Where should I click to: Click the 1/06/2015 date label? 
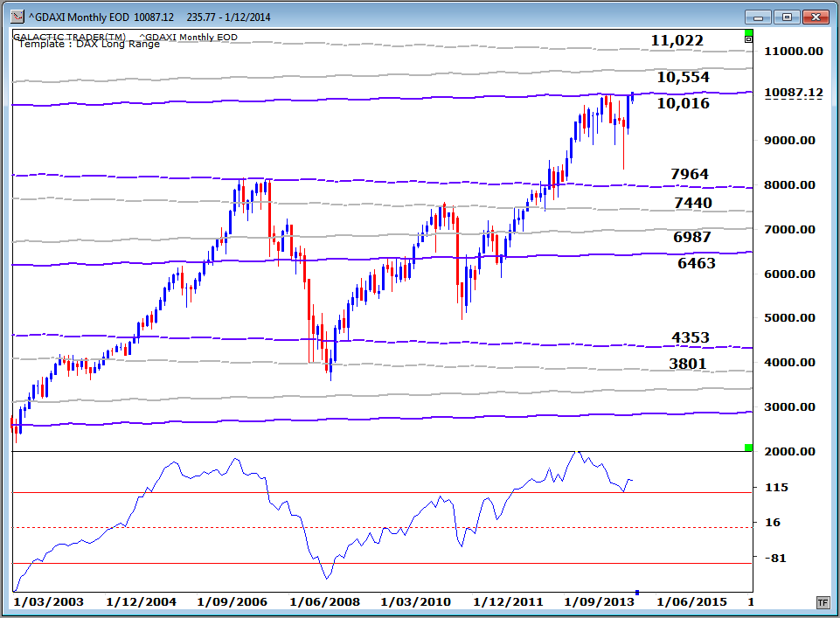(691, 602)
